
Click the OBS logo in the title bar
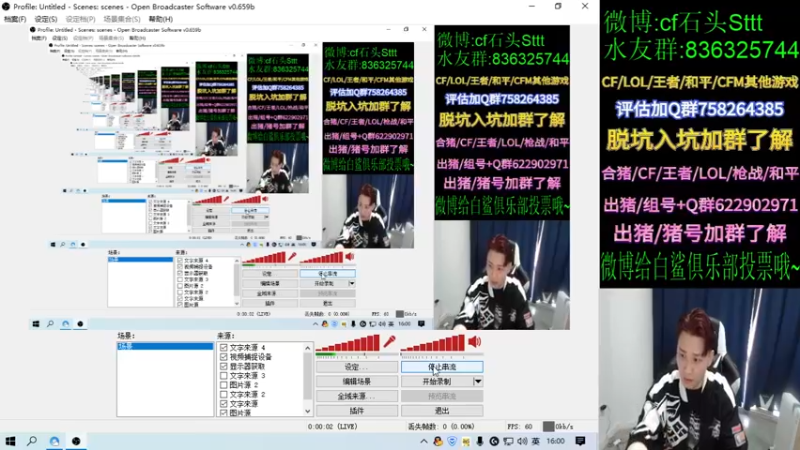6,7
